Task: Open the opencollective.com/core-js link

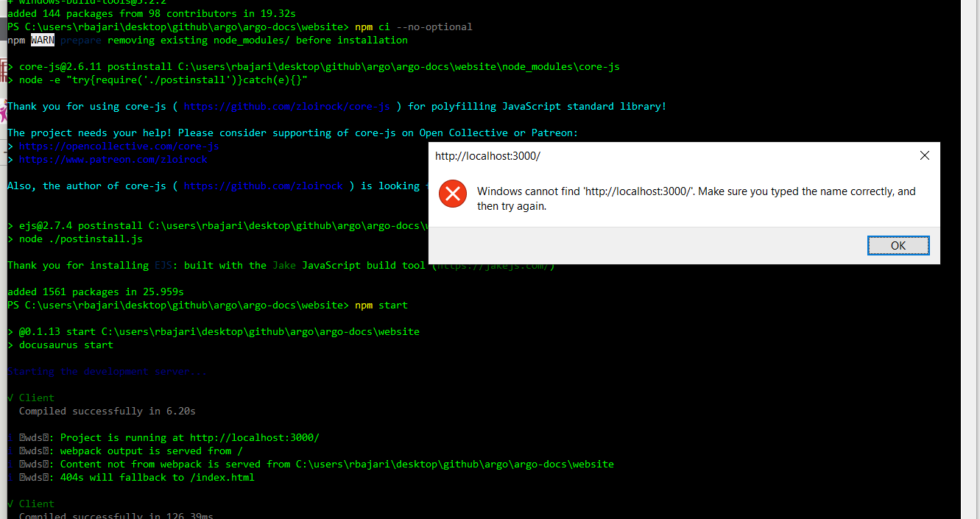Action: pyautogui.click(x=119, y=146)
